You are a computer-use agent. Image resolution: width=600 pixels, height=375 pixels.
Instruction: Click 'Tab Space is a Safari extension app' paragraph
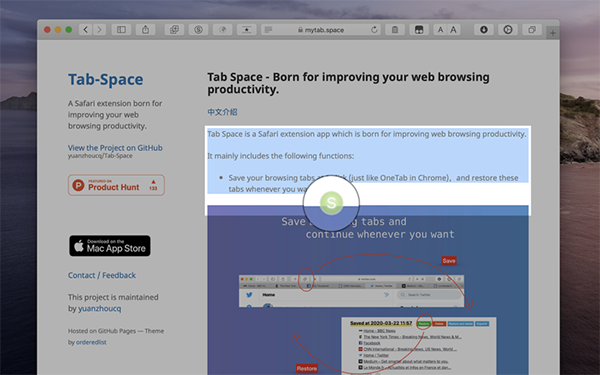[x=367, y=134]
